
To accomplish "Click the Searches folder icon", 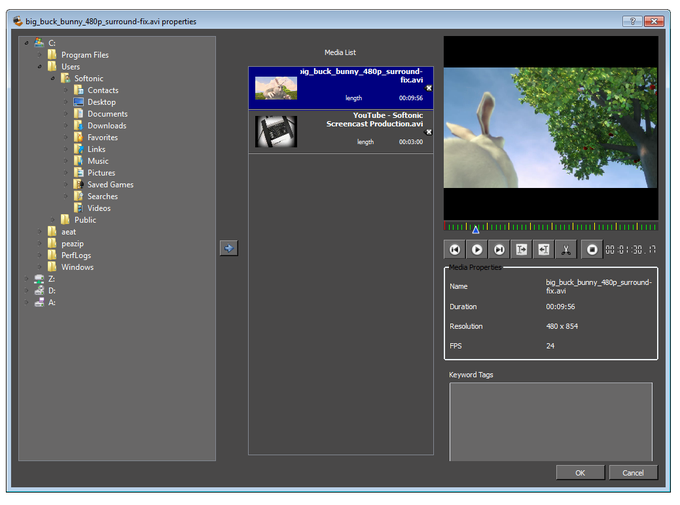I will coord(78,196).
